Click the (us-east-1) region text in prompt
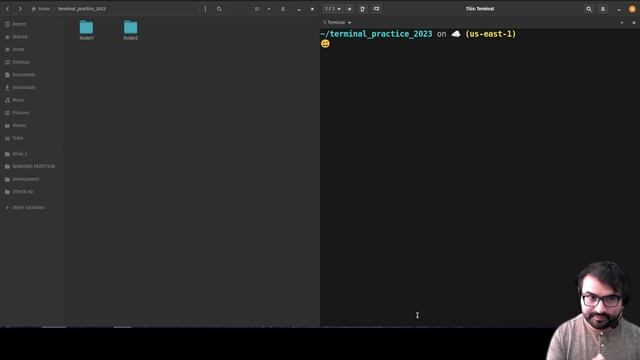Screen dimensions: 640x360 [x=491, y=34]
